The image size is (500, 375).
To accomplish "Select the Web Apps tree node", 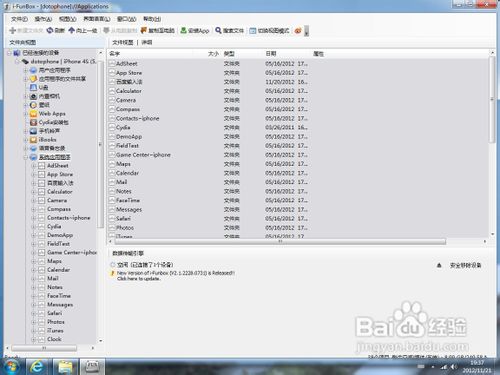I will coord(52,114).
